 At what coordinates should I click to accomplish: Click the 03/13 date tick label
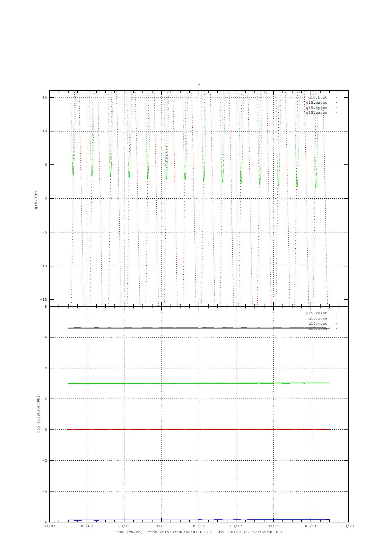click(x=162, y=526)
